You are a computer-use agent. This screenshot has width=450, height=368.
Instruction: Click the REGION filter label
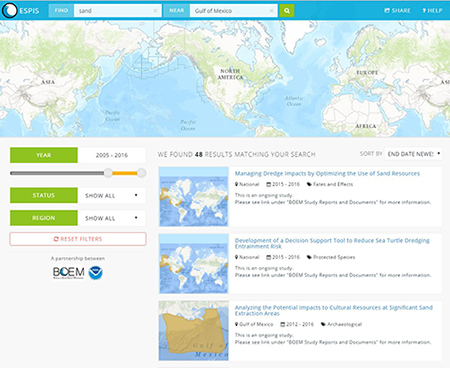pos(44,218)
